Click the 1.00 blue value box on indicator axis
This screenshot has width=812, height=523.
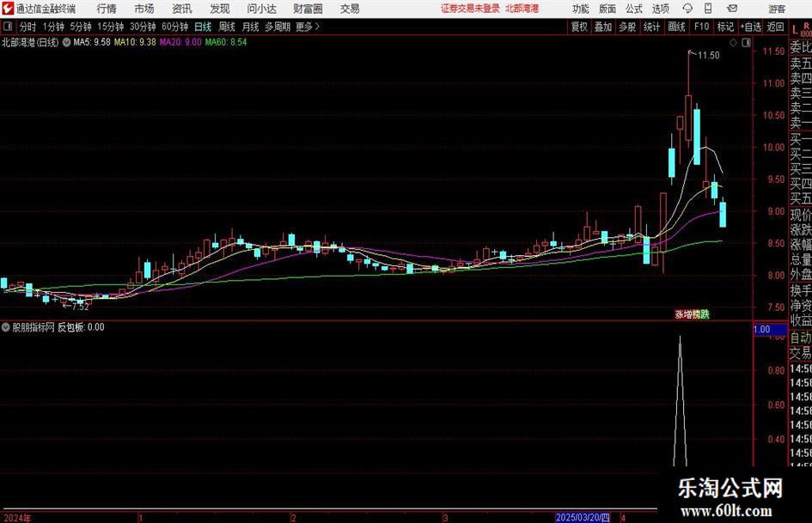[770, 329]
